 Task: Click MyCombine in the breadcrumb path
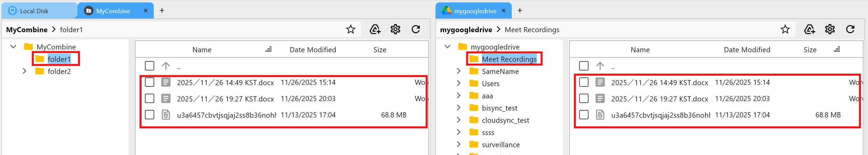click(27, 30)
